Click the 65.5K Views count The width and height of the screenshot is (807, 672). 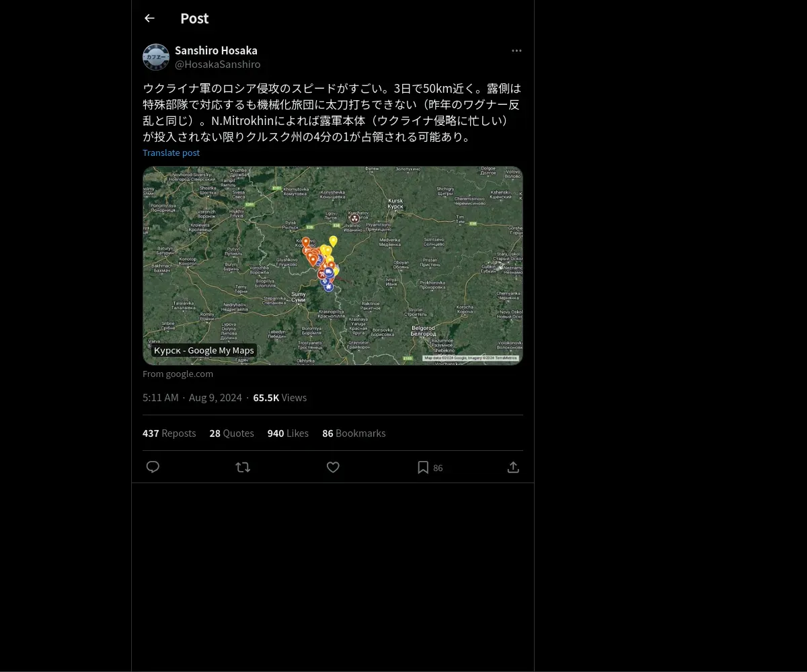pyautogui.click(x=280, y=398)
